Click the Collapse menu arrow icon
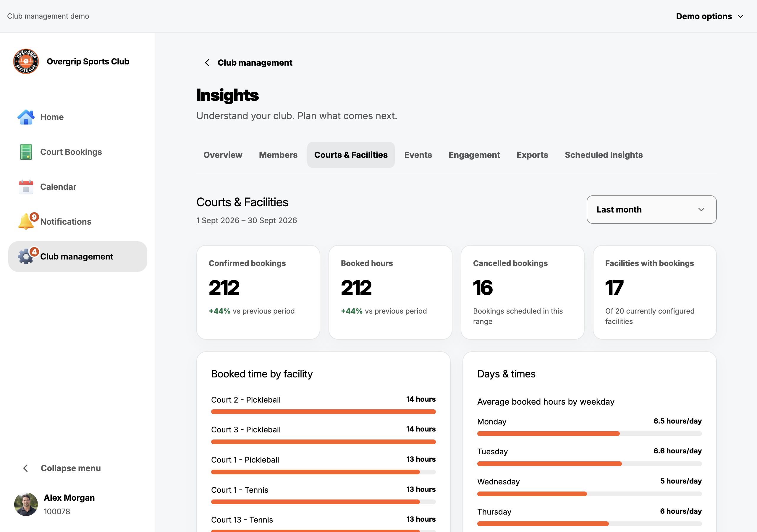The image size is (757, 532). click(26, 468)
